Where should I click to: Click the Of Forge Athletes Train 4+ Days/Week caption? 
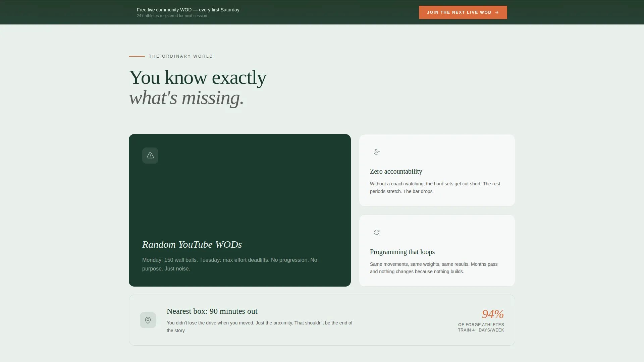pos(481,327)
